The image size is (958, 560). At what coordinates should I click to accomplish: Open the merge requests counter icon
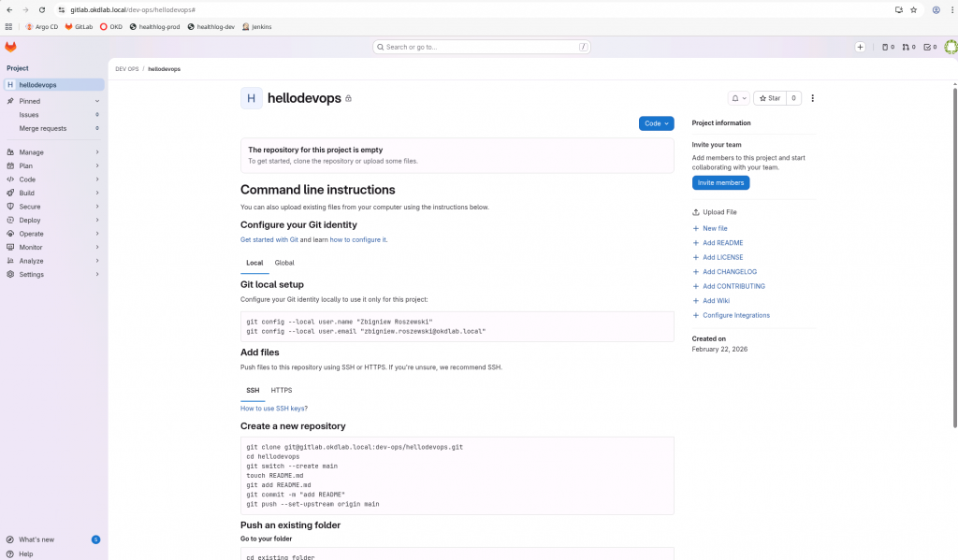[x=908, y=47]
